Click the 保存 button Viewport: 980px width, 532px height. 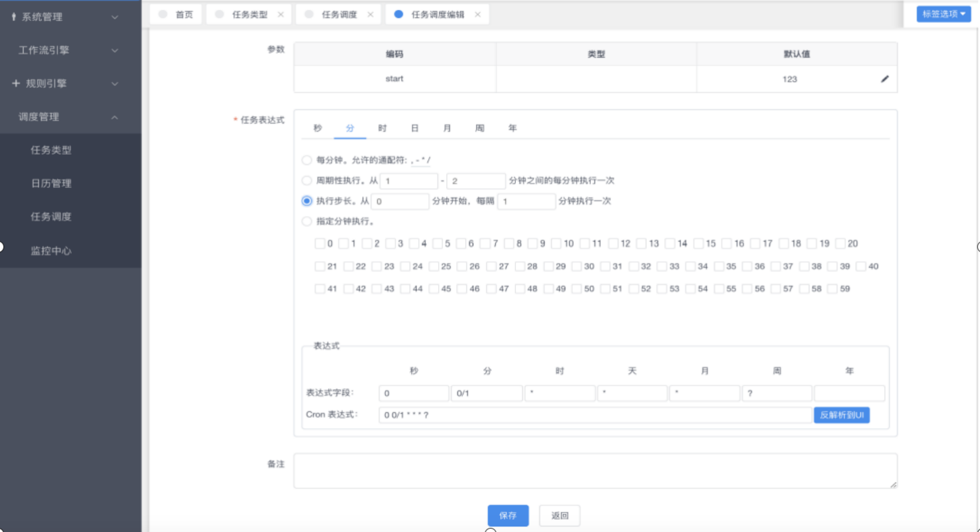508,515
